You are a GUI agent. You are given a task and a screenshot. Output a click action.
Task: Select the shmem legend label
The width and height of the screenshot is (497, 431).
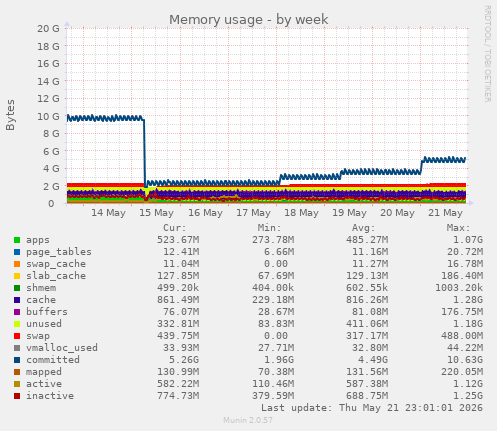tap(41, 288)
